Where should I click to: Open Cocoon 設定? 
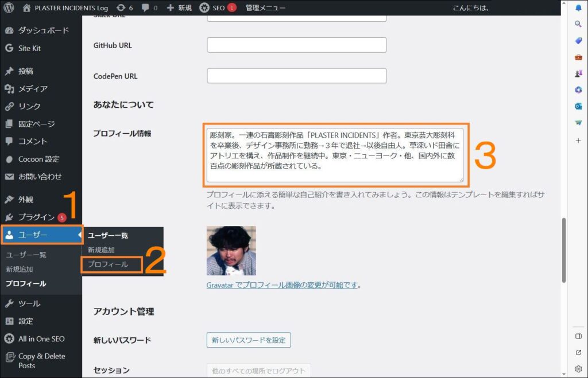(41, 159)
